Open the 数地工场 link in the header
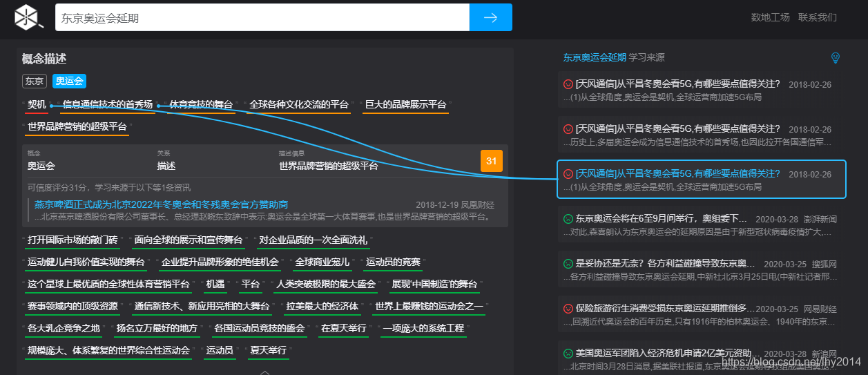This screenshot has height=375, width=868. point(770,17)
